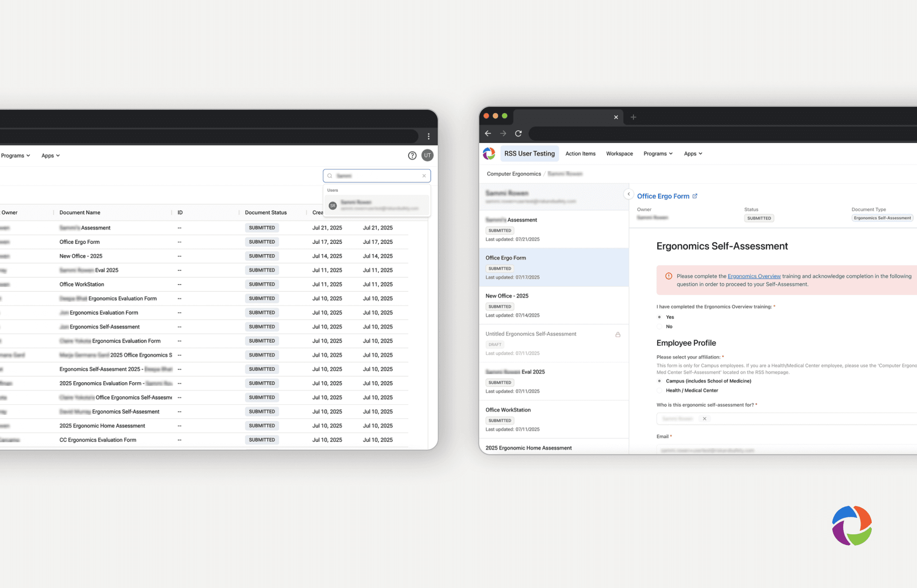The width and height of the screenshot is (917, 588).
Task: Click the browser forward arrow
Action: [503, 133]
